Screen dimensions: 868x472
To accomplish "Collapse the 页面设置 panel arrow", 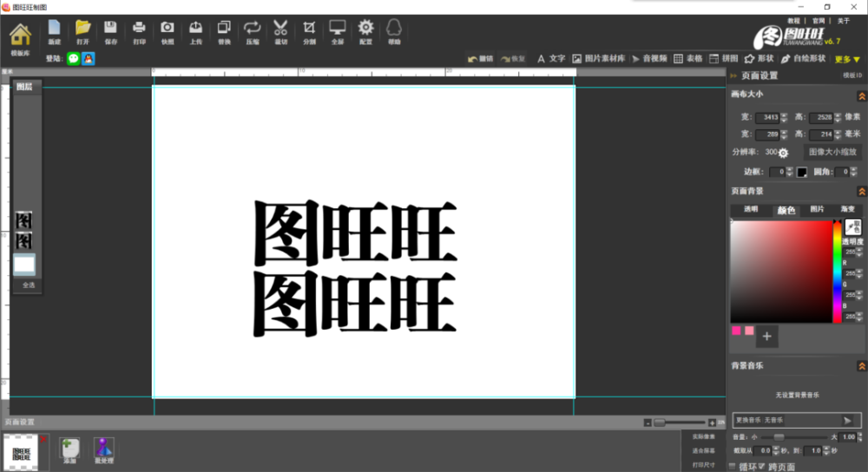I will [x=733, y=75].
